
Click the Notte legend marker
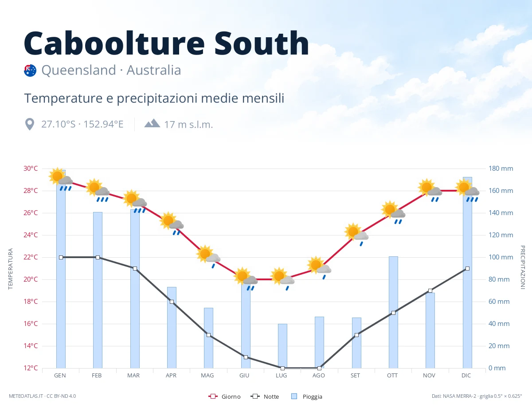tap(255, 396)
